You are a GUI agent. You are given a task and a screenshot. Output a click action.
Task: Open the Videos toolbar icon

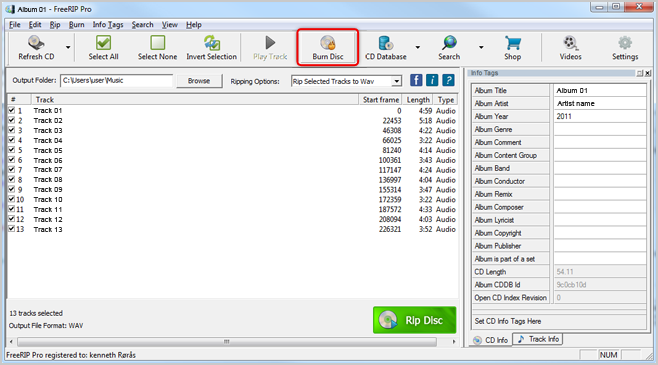570,43
